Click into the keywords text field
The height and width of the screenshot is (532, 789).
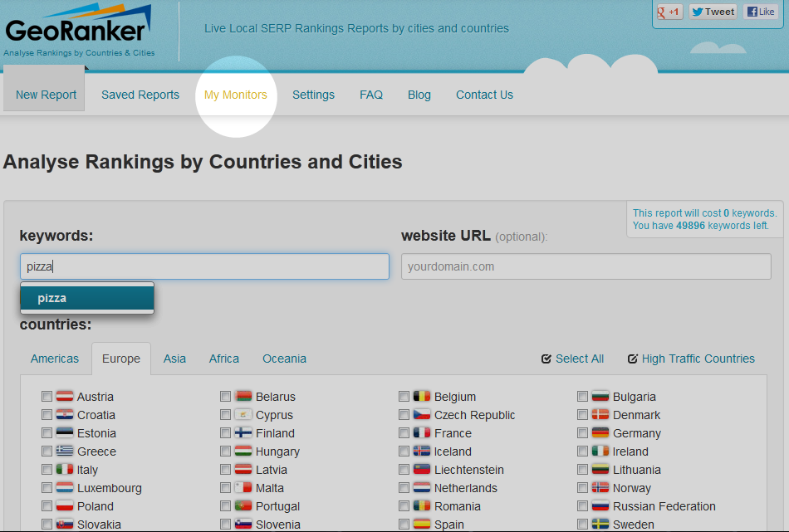point(204,266)
